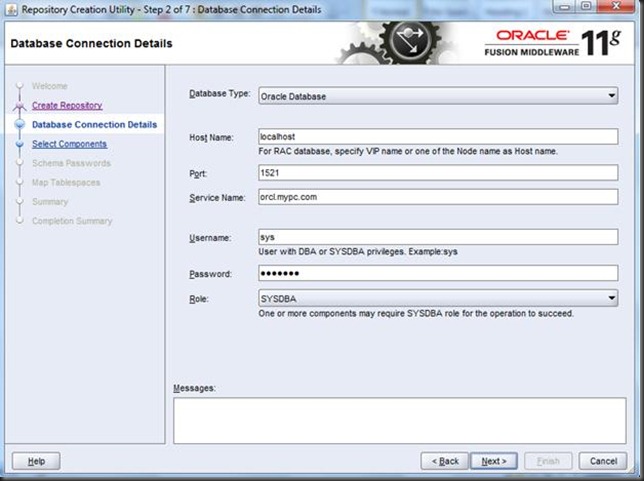Click the Help button
644x481 pixels.
[36, 461]
